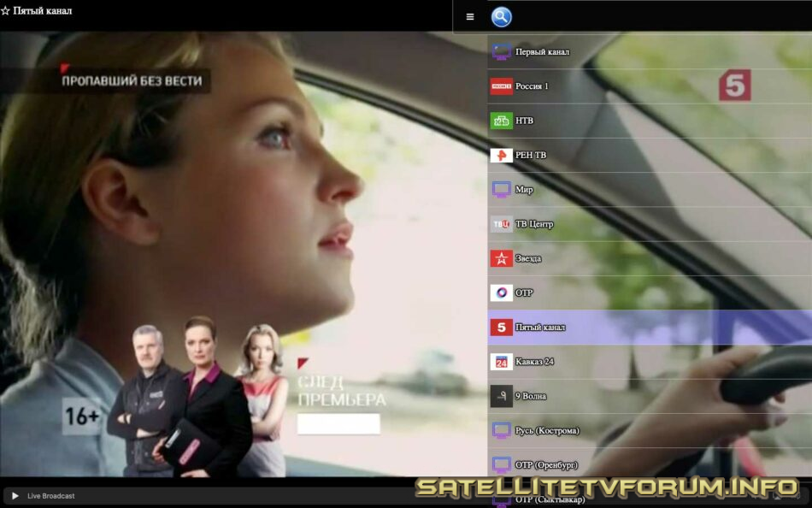The image size is (812, 508).
Task: Click the TV icon beside ОТР (Оренбург)
Action: (501, 465)
